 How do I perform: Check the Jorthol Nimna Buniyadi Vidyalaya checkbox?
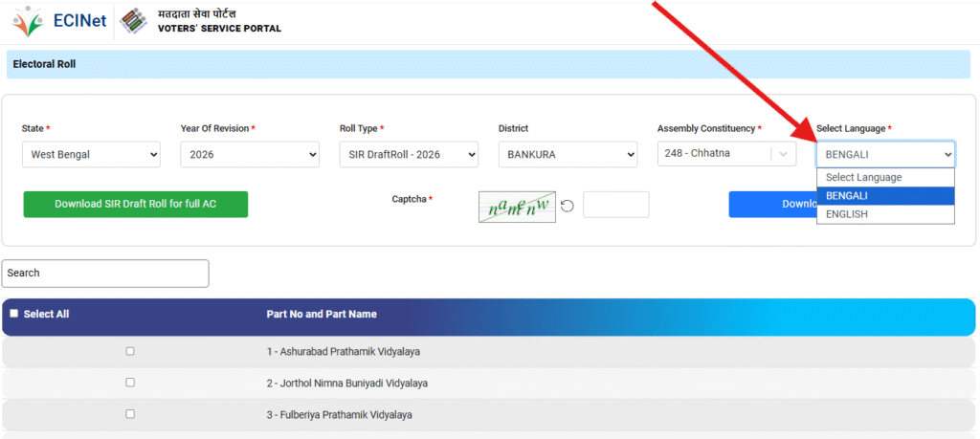(130, 383)
